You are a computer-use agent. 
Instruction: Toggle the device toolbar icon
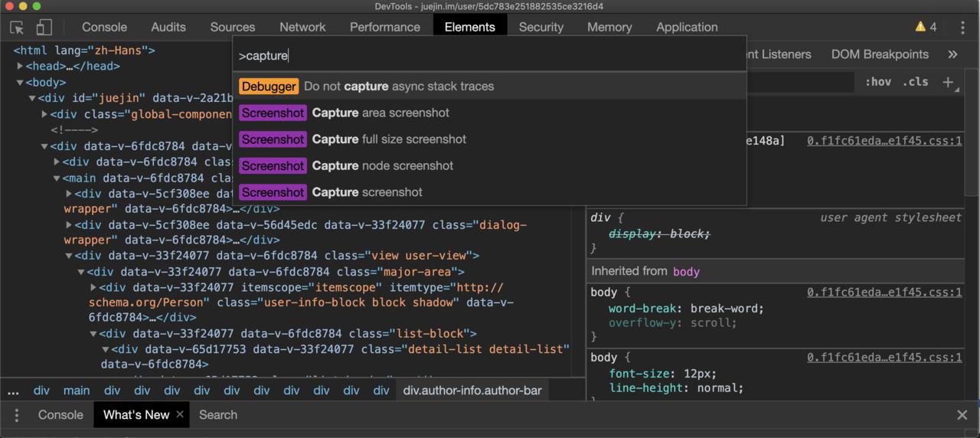pos(44,27)
